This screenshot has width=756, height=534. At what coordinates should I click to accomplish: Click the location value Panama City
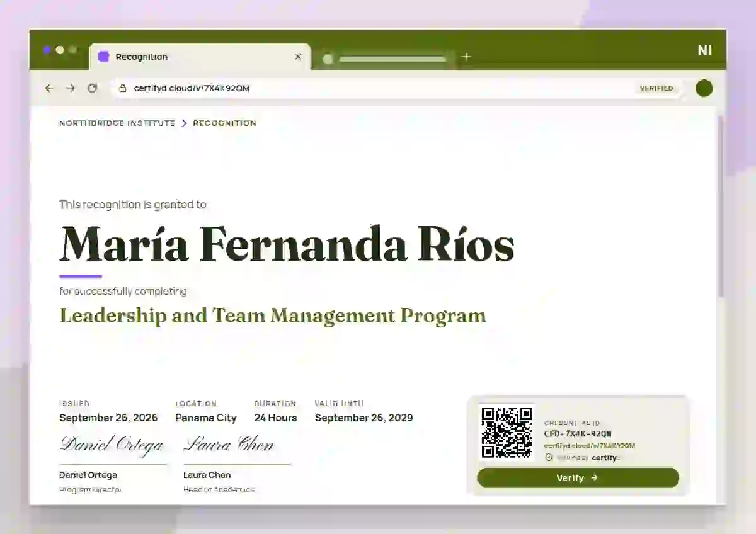[206, 418]
